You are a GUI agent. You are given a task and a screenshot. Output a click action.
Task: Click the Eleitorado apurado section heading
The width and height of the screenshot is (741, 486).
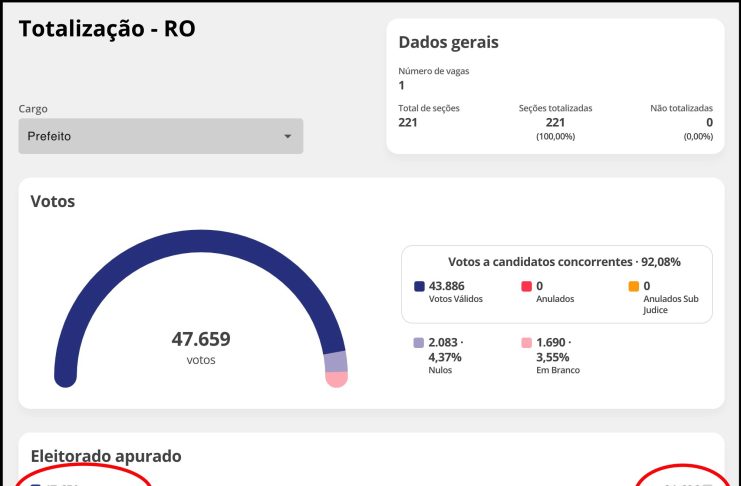[106, 456]
